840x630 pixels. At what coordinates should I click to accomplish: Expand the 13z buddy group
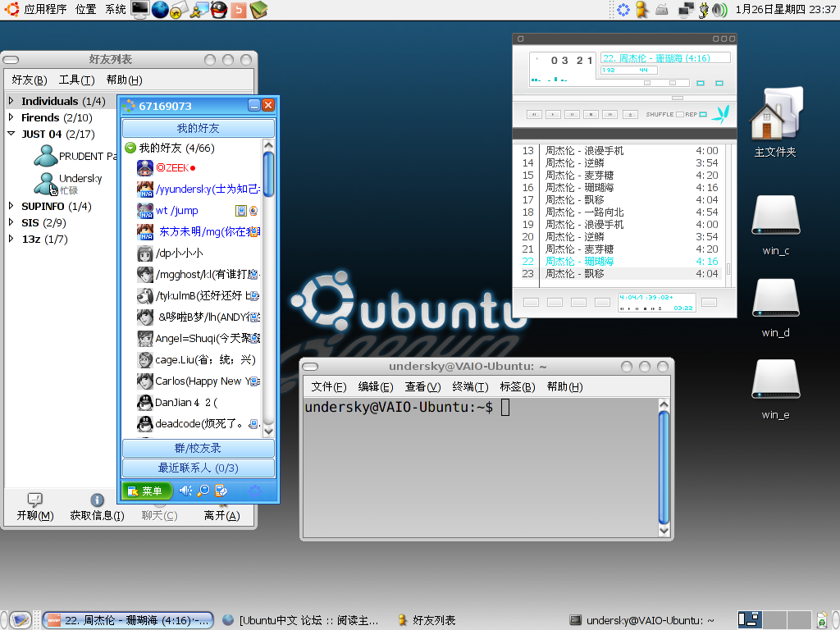point(11,239)
